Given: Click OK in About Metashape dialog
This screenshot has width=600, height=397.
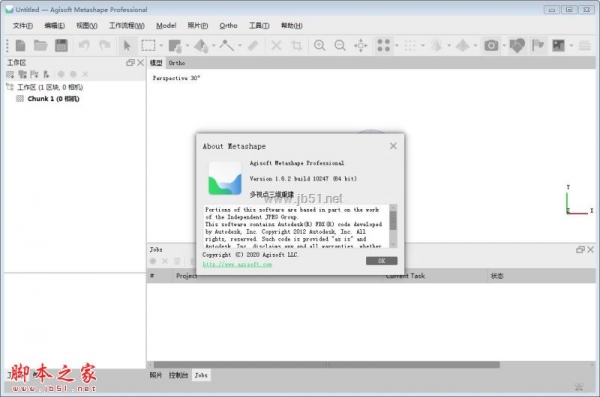Looking at the screenshot, I should 382,261.
